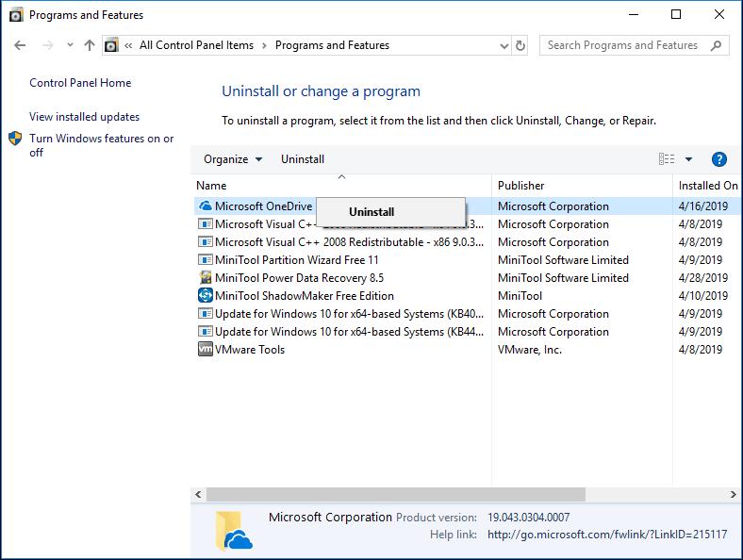Click the MiniTool Power Data Recovery icon

pyautogui.click(x=206, y=278)
